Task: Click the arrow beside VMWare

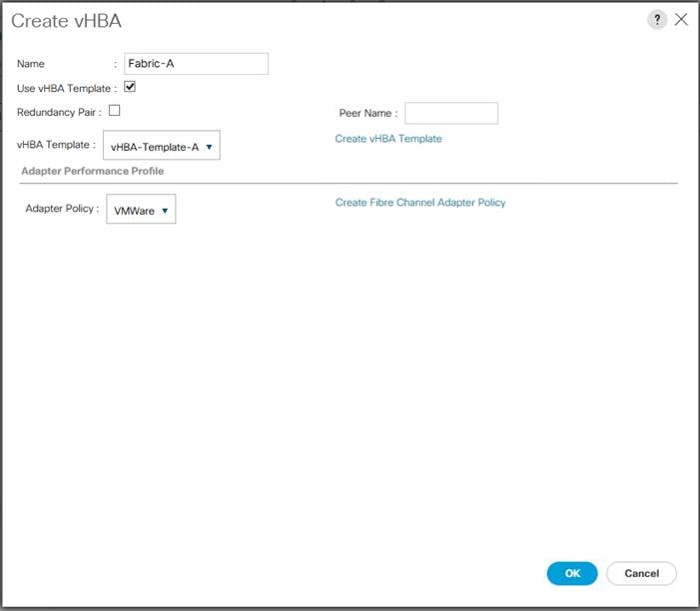Action: 165,211
